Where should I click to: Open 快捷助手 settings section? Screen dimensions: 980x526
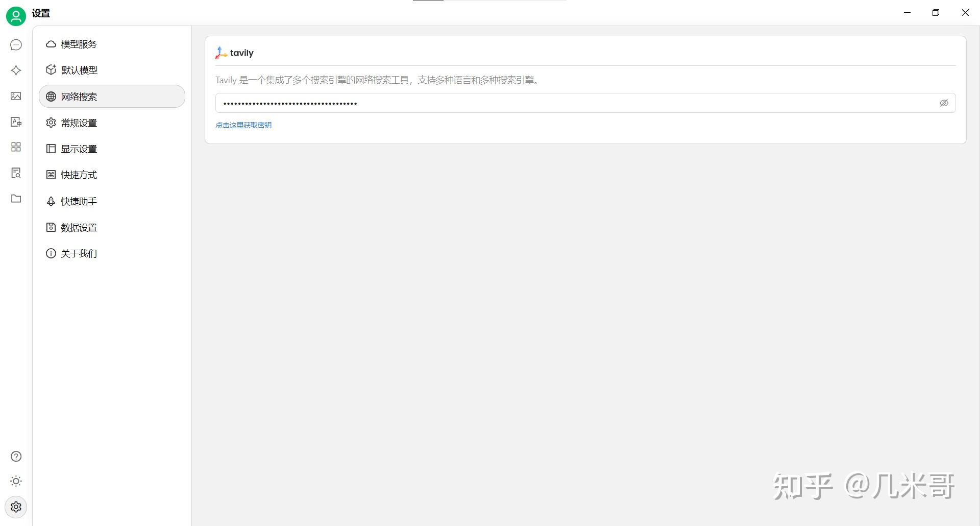112,201
